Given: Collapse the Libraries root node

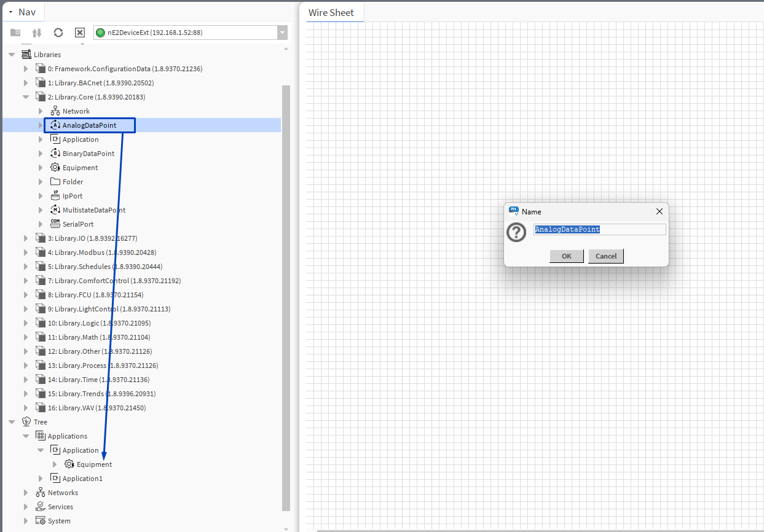Looking at the screenshot, I should (12, 55).
